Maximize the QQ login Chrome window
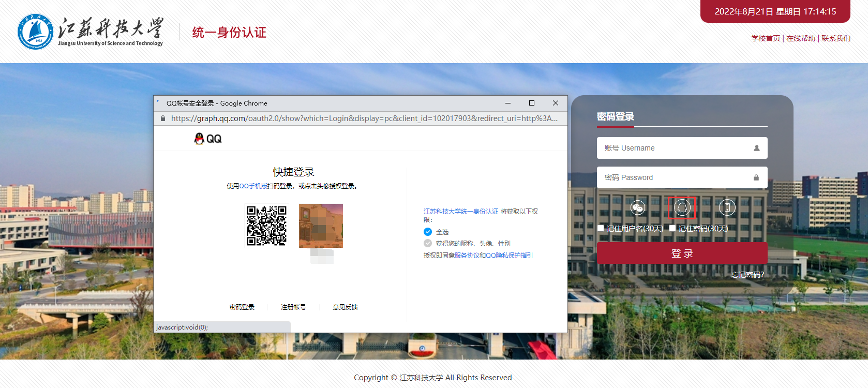This screenshot has height=388, width=868. [x=532, y=103]
